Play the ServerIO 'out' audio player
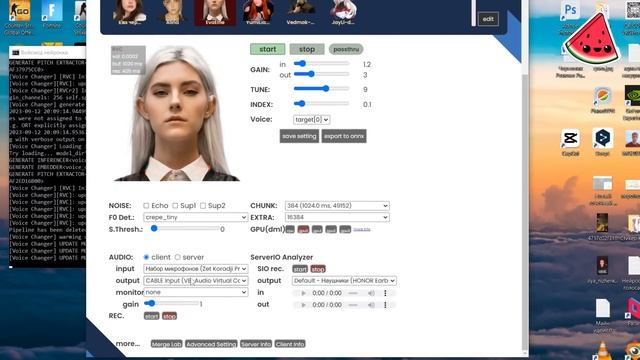Viewport: 640px width, 360px height. tap(303, 305)
